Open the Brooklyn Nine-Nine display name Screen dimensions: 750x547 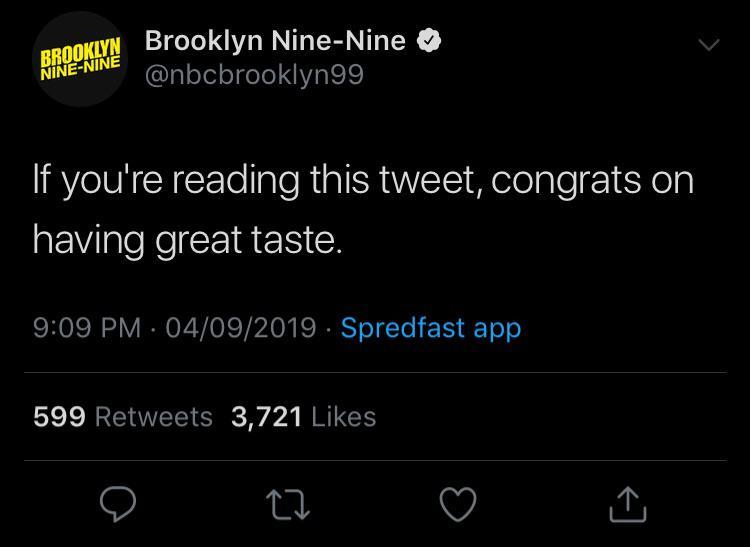(x=275, y=41)
